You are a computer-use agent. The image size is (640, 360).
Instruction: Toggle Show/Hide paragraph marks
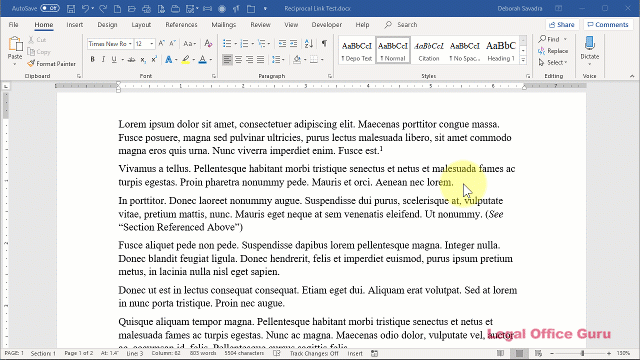[x=324, y=43]
